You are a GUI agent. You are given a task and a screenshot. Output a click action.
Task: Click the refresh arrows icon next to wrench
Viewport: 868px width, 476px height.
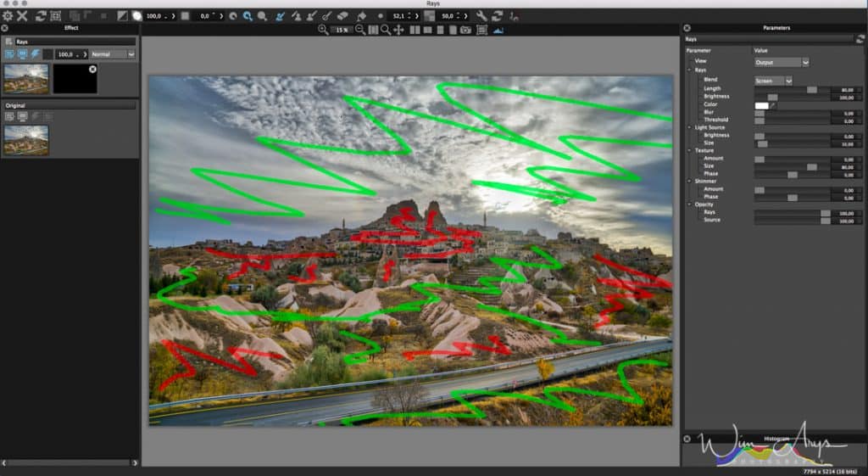pyautogui.click(x=497, y=16)
